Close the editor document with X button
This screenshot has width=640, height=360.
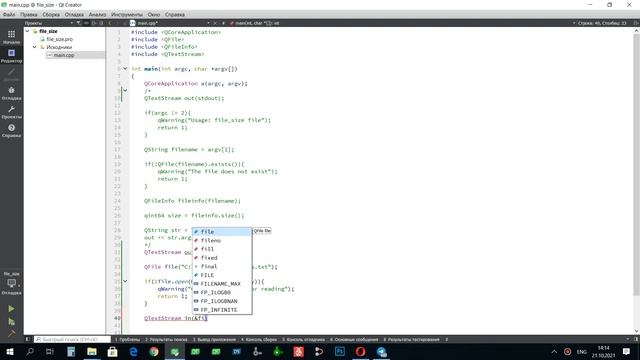[x=215, y=23]
